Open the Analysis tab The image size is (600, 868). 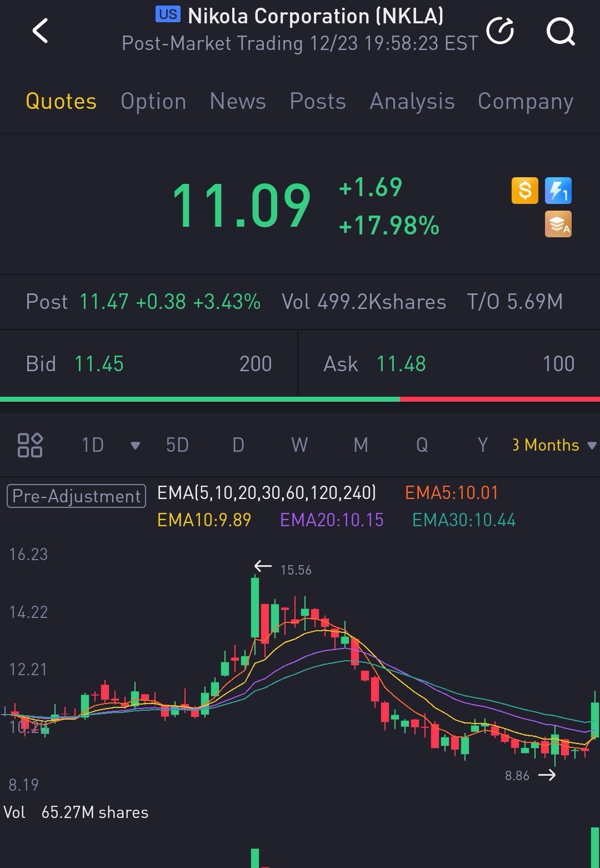(412, 101)
